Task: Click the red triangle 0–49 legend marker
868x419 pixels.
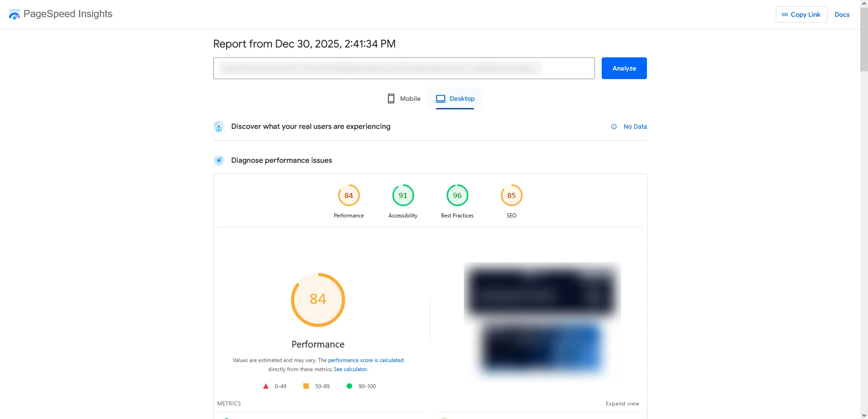Action: coord(266,386)
